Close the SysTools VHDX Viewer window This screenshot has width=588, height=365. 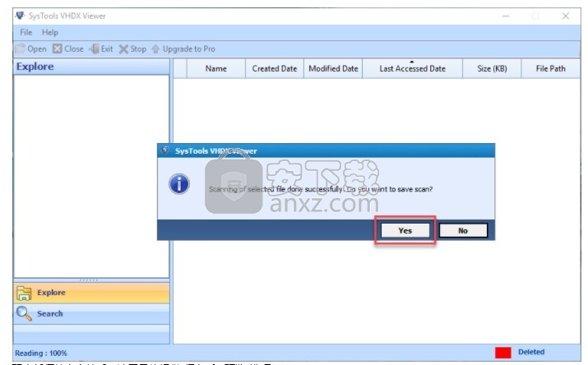pos(566,16)
